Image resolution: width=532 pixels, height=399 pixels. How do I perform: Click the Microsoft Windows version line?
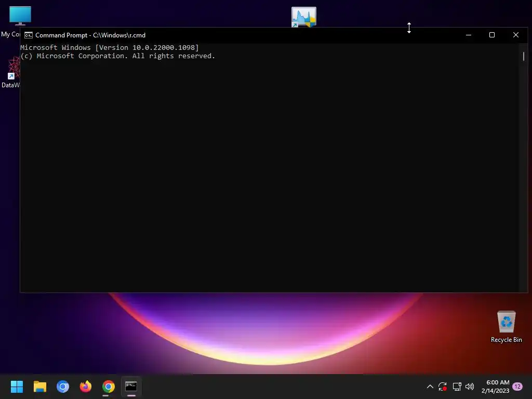point(110,47)
